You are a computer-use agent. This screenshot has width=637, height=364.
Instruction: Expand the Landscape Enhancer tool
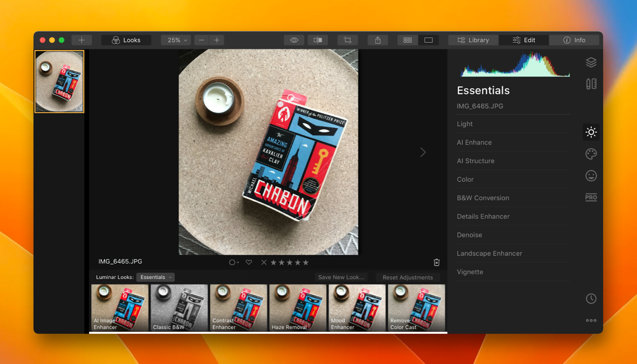[x=513, y=253]
